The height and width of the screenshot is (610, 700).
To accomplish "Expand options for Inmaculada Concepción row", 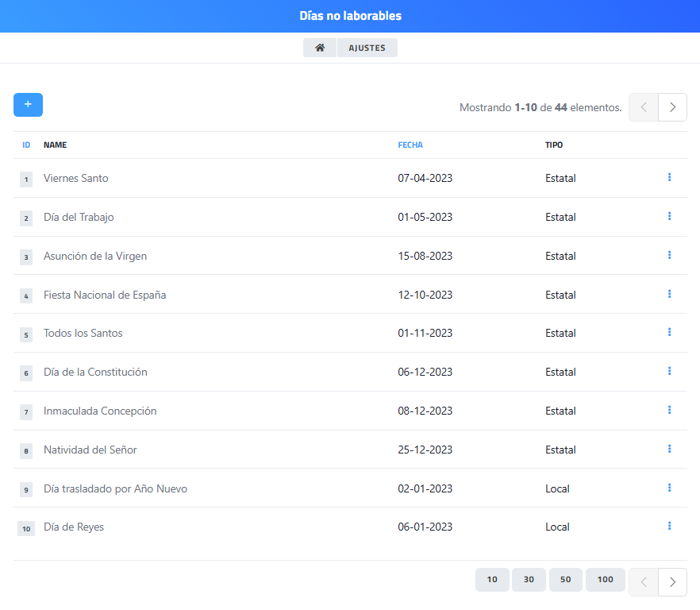I will 669,410.
